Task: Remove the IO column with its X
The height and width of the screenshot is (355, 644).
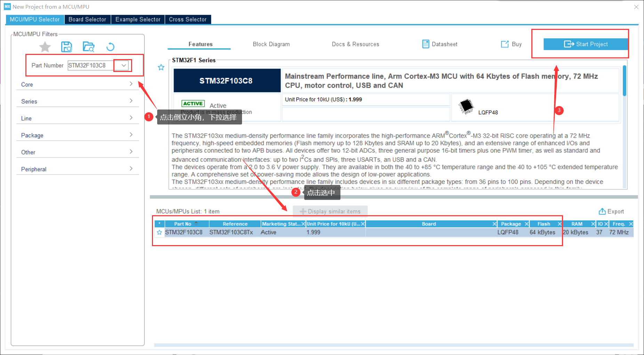Action: pyautogui.click(x=606, y=224)
